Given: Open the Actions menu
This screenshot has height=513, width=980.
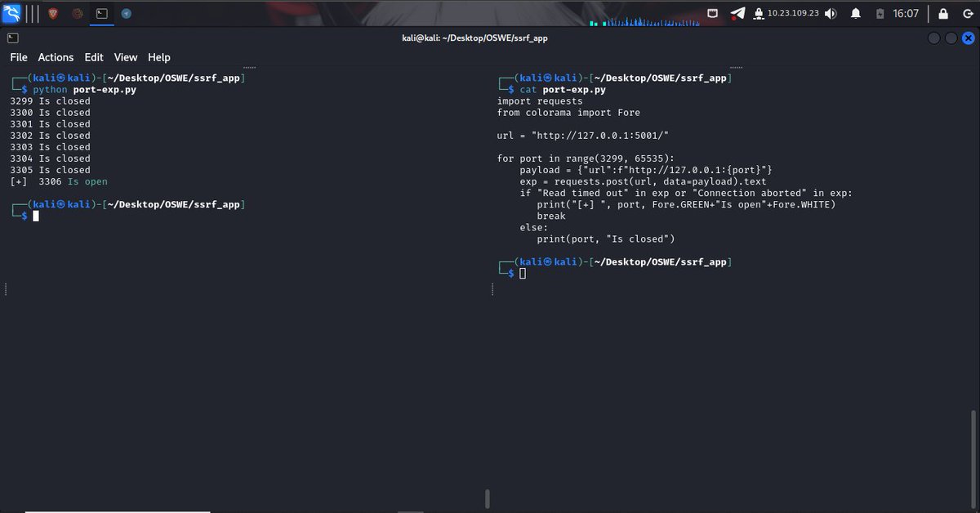Looking at the screenshot, I should pyautogui.click(x=56, y=57).
